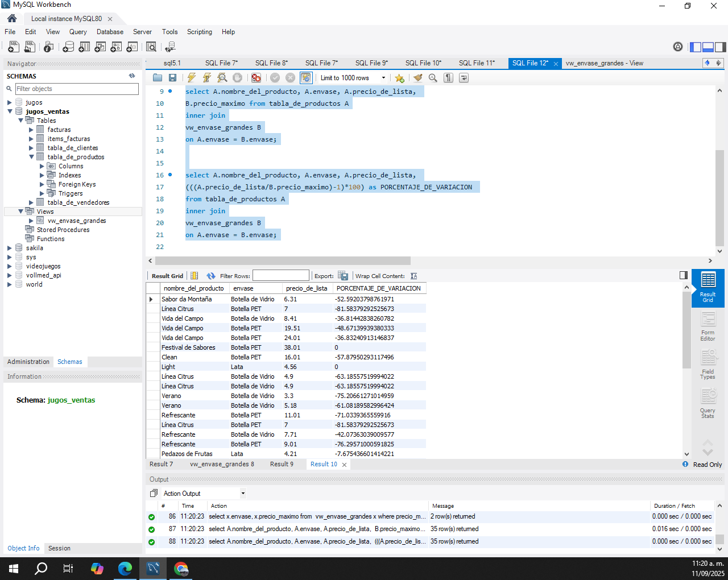Collapse the jugos_ventas schema
Image resolution: width=728 pixels, height=580 pixels.
pyautogui.click(x=10, y=111)
